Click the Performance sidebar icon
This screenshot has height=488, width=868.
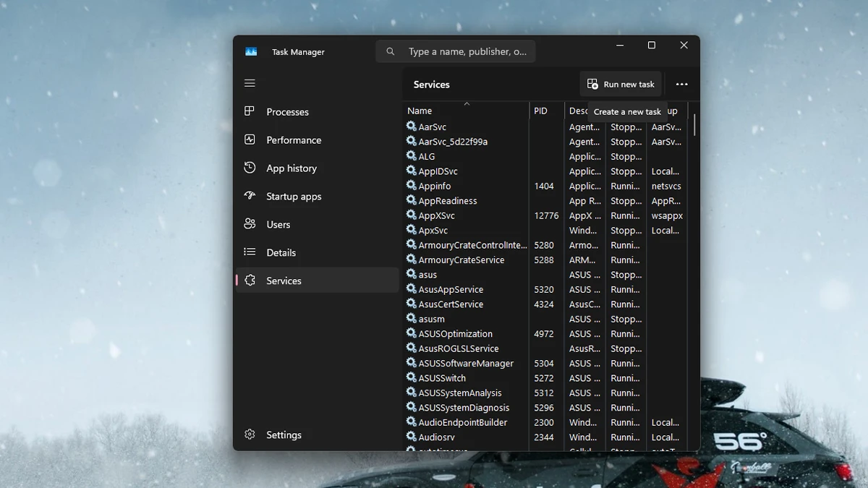(x=250, y=140)
